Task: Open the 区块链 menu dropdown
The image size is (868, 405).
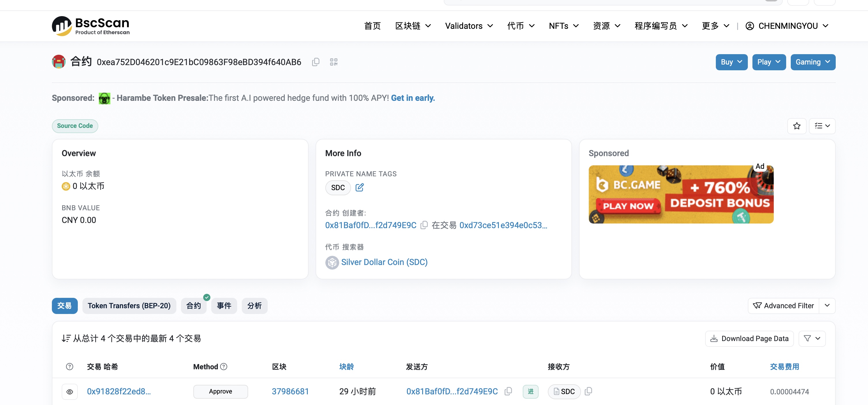Action: pyautogui.click(x=413, y=26)
